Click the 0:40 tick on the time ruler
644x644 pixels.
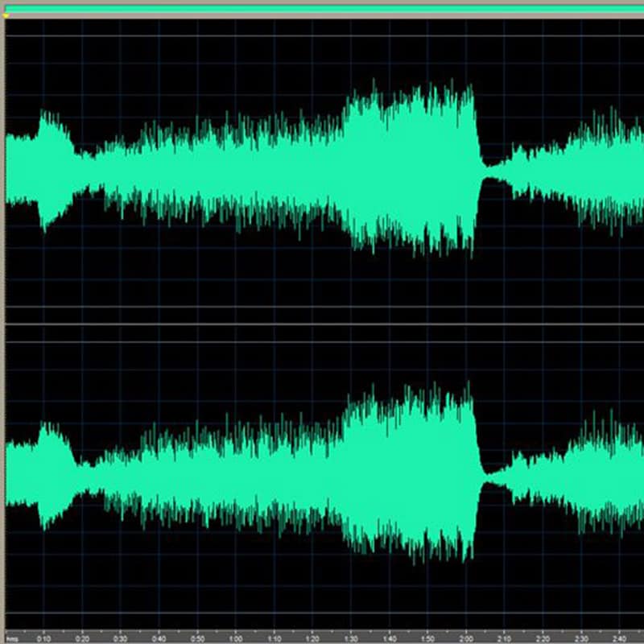159,639
